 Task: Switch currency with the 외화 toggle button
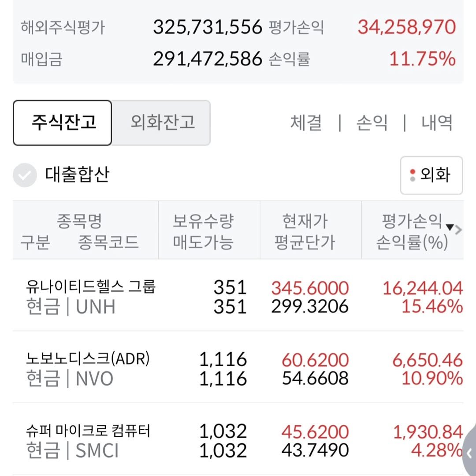point(431,175)
